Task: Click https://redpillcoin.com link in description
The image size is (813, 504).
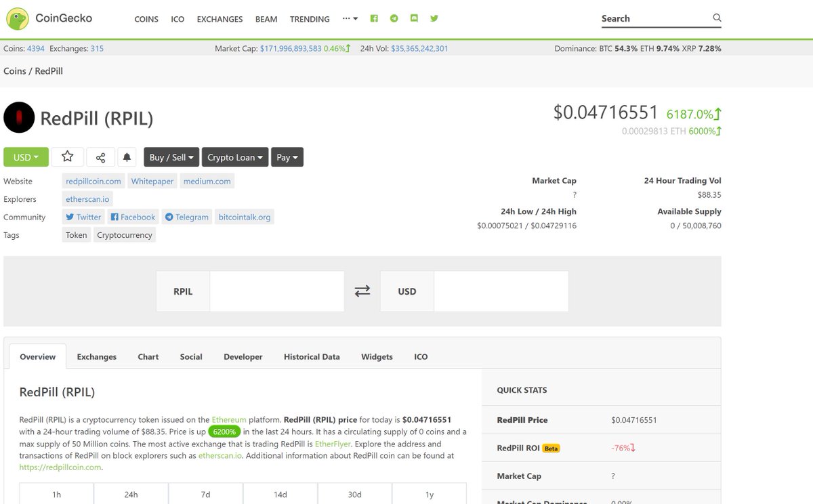Action: pos(60,467)
